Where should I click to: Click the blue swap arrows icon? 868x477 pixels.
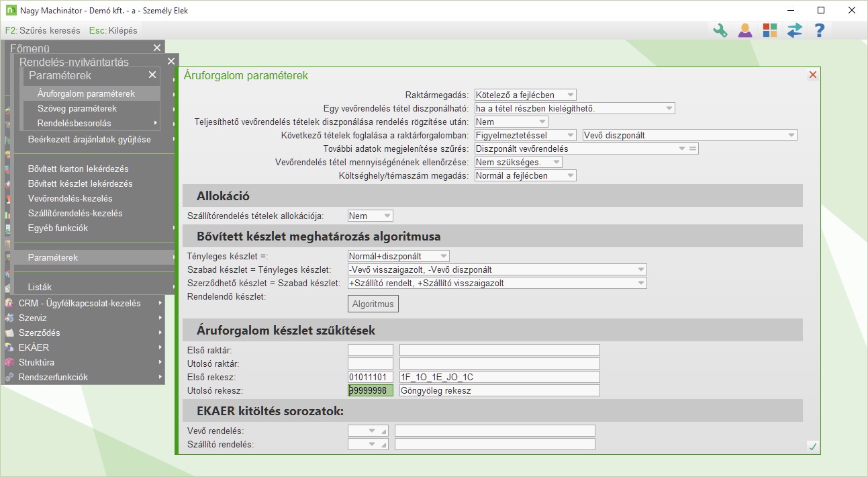pyautogui.click(x=795, y=30)
